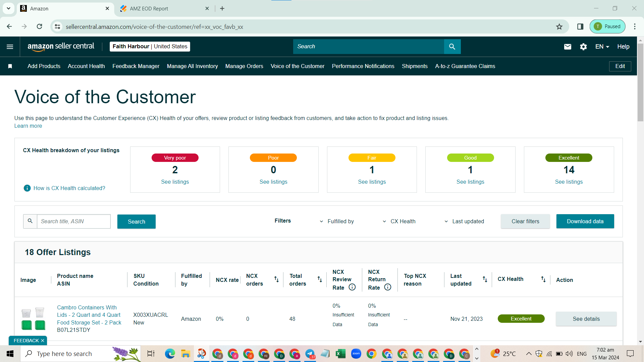The height and width of the screenshot is (362, 644).
Task: Click the Paused profile button in Chrome
Action: tap(607, 26)
